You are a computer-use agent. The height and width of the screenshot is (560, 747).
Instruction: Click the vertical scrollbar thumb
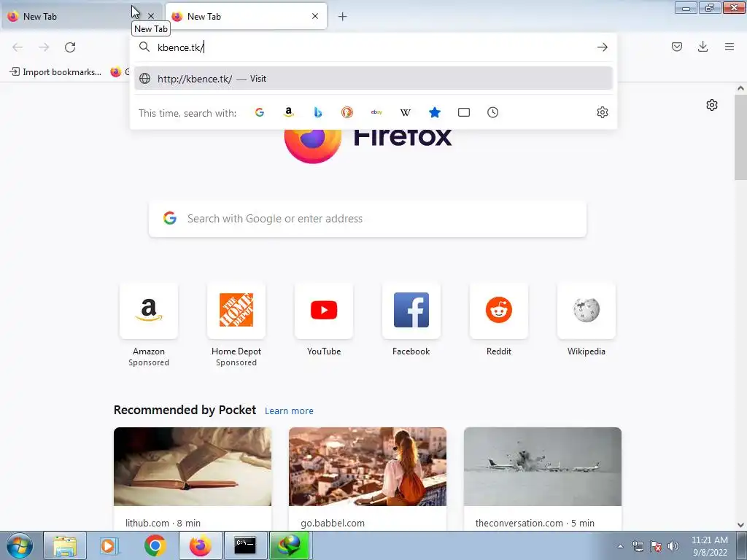741,137
